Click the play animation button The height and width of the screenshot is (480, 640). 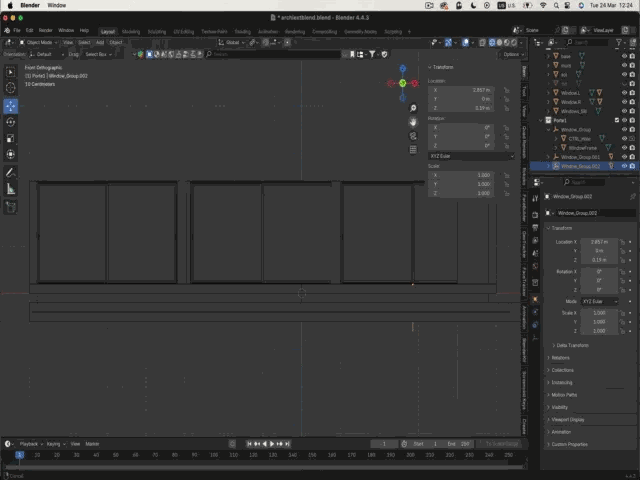point(272,444)
